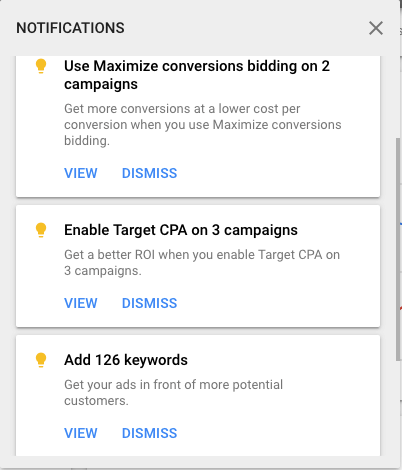Select the 'Use Maximize conversions bidding on 2 campaigns' title
Screen dimensions: 402x470
click(x=197, y=75)
